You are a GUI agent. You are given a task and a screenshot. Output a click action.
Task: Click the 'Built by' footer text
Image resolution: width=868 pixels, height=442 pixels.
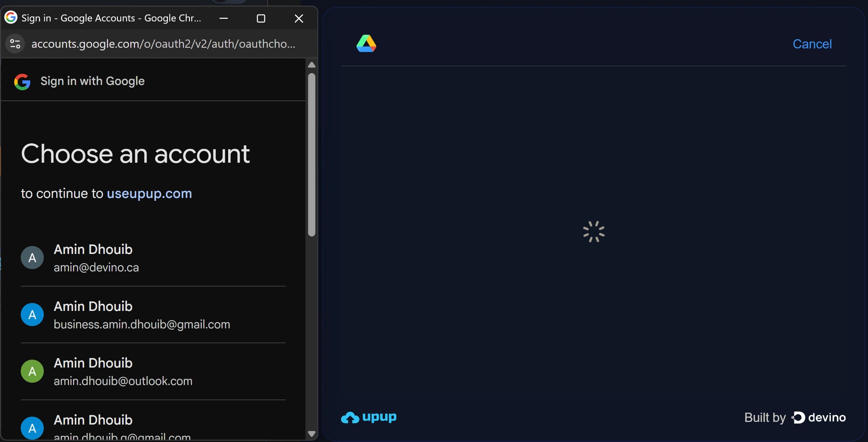765,417
